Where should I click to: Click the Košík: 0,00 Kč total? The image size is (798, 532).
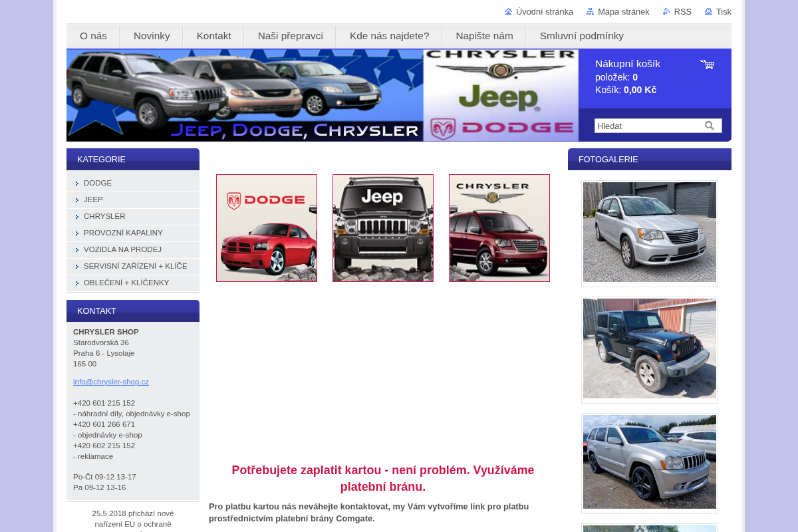(x=626, y=90)
